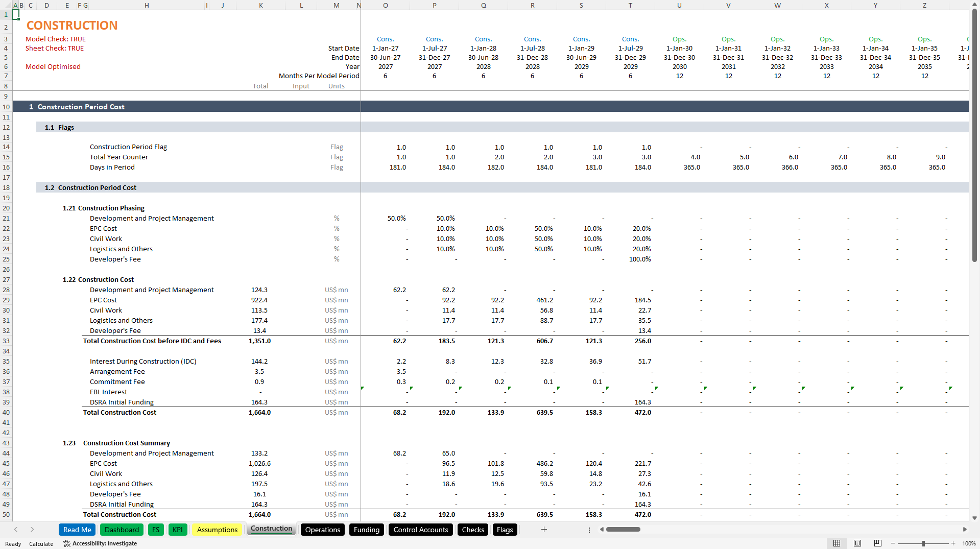Image resolution: width=980 pixels, height=549 pixels.
Task: Click 'Days in Period' label
Action: click(x=112, y=167)
